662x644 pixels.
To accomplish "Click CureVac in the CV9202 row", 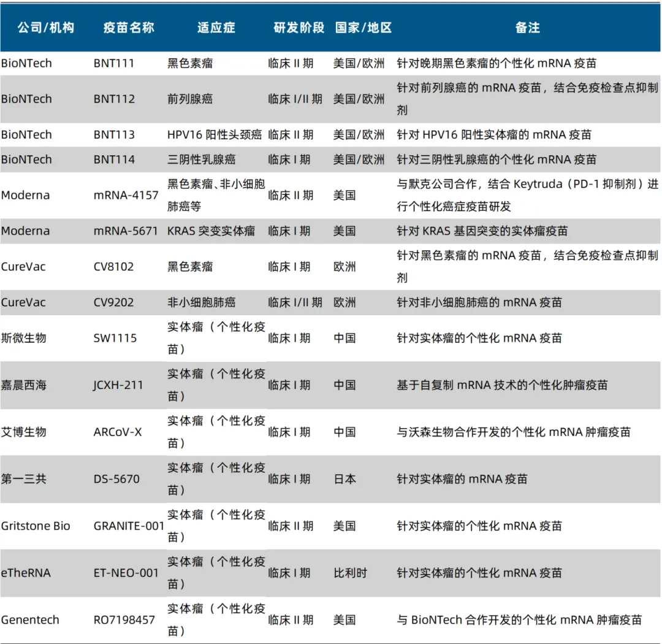I will tap(23, 302).
